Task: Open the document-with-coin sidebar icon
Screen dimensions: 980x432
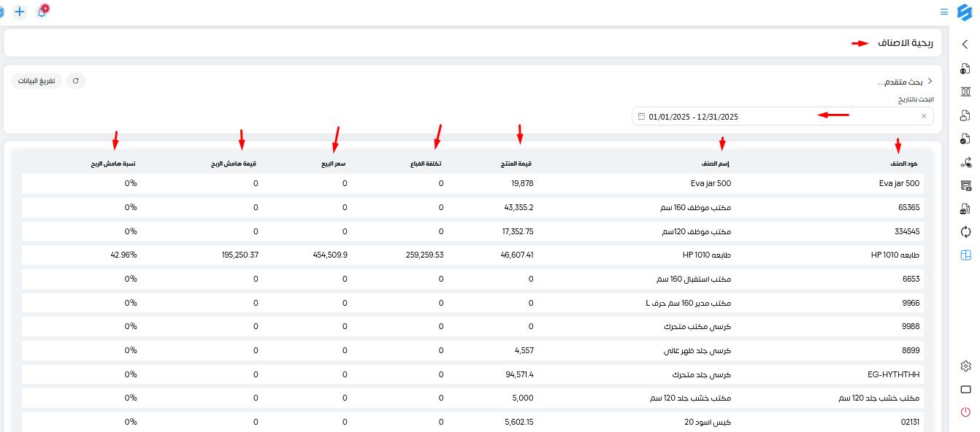Action: [x=965, y=69]
